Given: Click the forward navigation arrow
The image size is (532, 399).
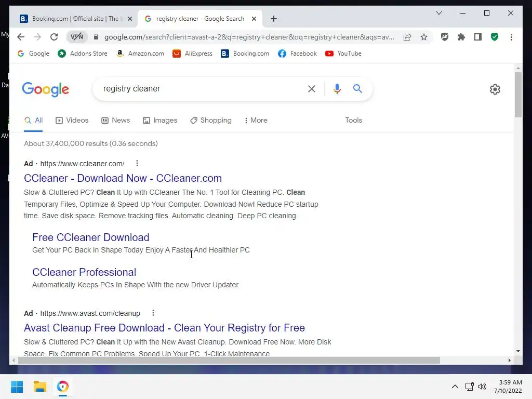Looking at the screenshot, I should pos(37,37).
